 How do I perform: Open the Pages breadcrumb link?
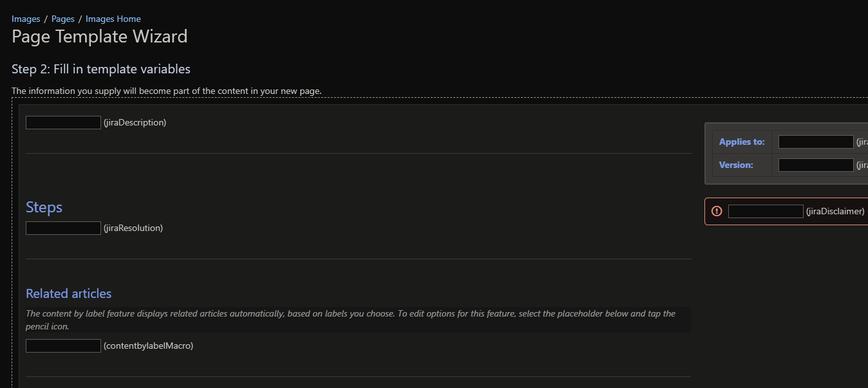coord(63,19)
